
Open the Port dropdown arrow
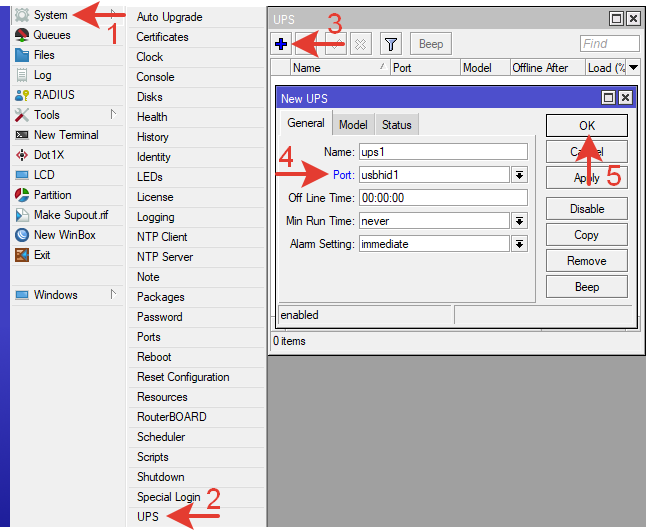[x=520, y=175]
